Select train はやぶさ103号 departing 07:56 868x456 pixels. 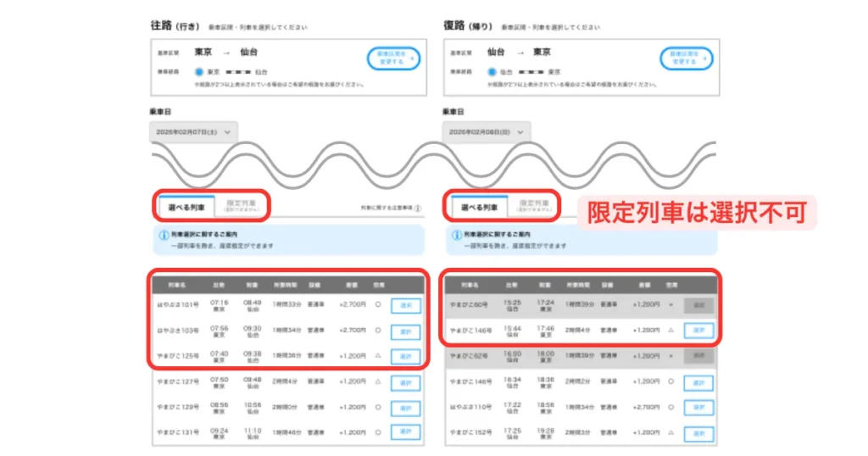(x=406, y=331)
